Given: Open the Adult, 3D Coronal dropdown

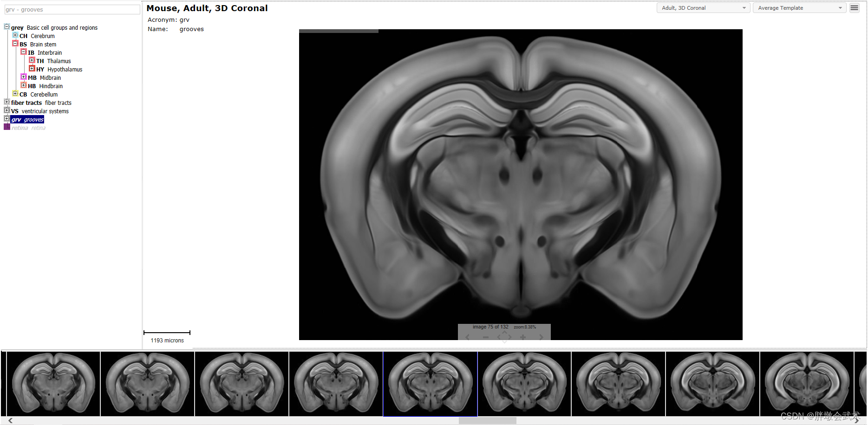Looking at the screenshot, I should tap(703, 8).
